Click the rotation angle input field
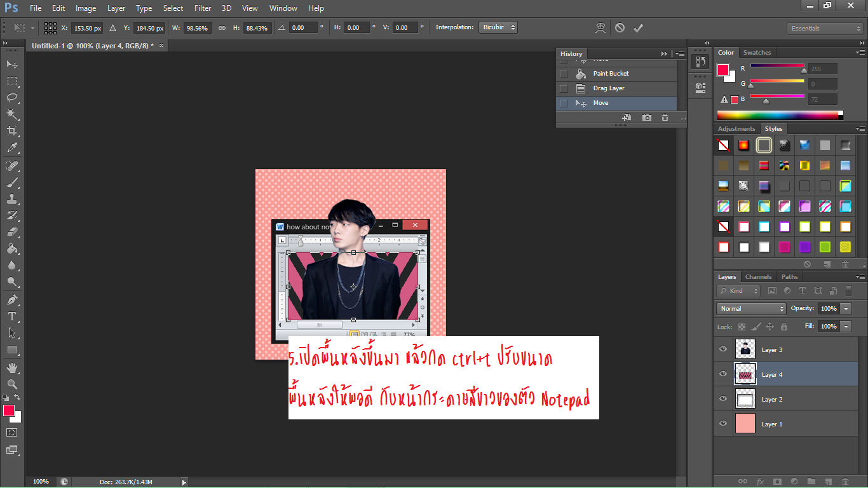 pyautogui.click(x=303, y=28)
